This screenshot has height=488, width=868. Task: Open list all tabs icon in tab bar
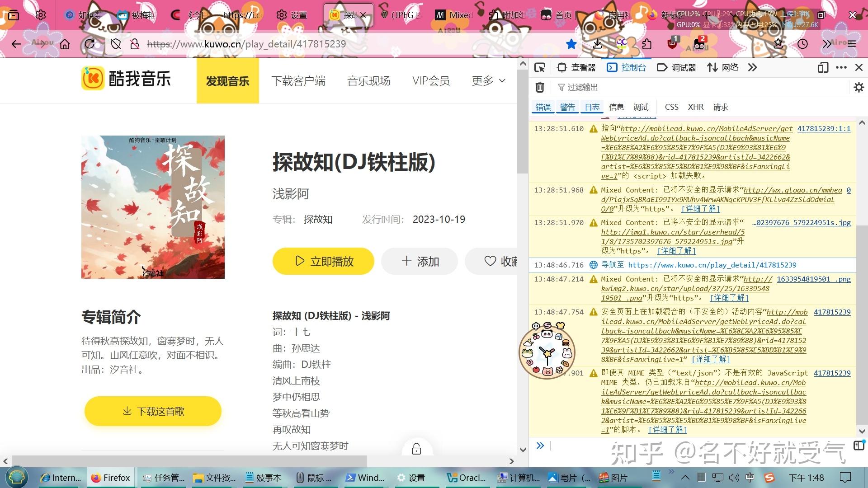pyautogui.click(x=14, y=15)
